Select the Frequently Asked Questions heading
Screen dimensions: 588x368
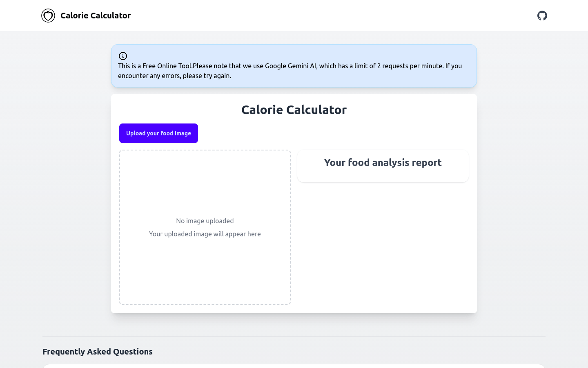(98, 352)
